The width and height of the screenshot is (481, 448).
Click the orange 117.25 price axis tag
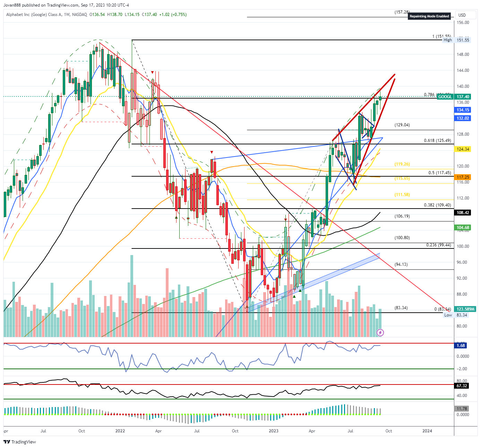click(x=463, y=177)
